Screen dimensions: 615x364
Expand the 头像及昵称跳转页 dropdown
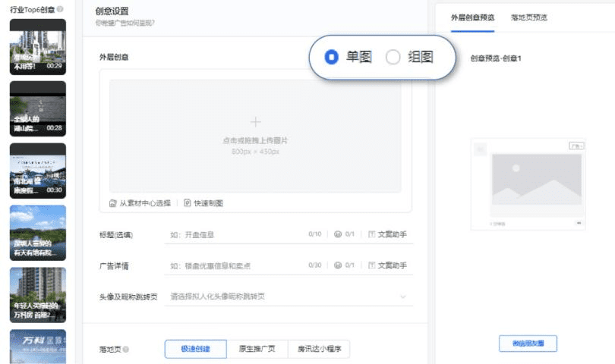point(403,297)
